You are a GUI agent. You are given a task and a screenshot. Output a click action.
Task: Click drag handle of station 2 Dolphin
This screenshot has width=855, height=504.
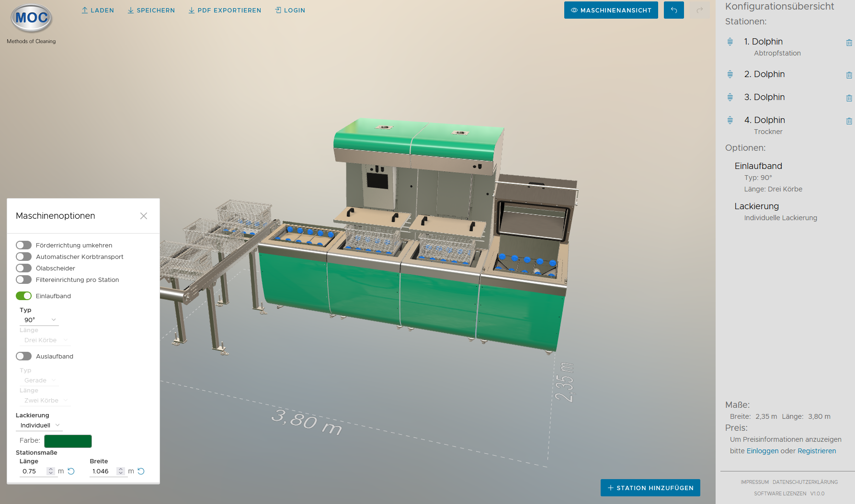point(730,74)
